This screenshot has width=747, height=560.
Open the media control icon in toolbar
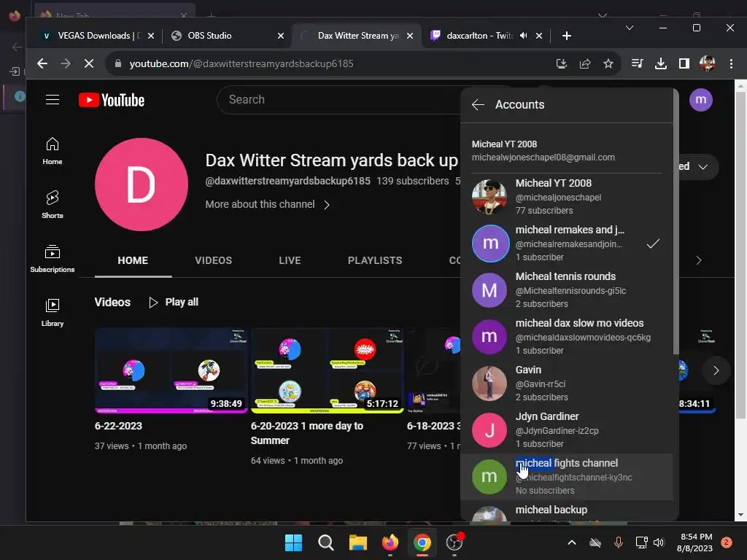tap(637, 63)
